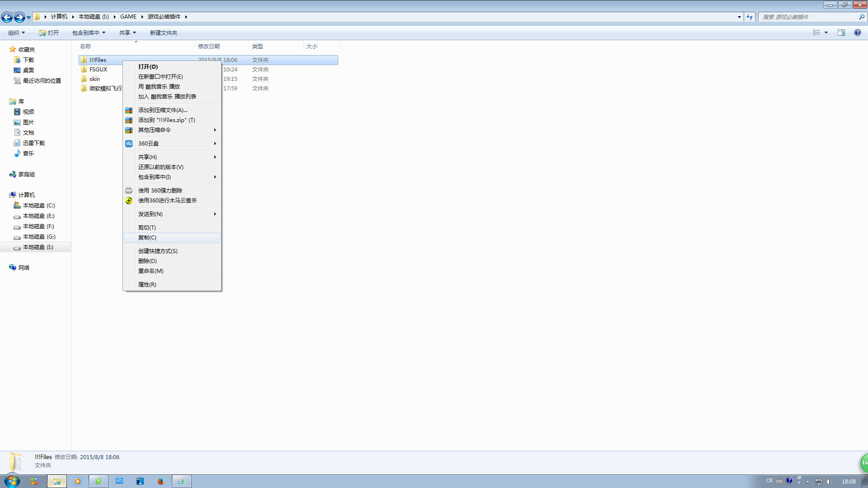
Task: Expand the 组织 toolbar dropdown
Action: pyautogui.click(x=16, y=33)
